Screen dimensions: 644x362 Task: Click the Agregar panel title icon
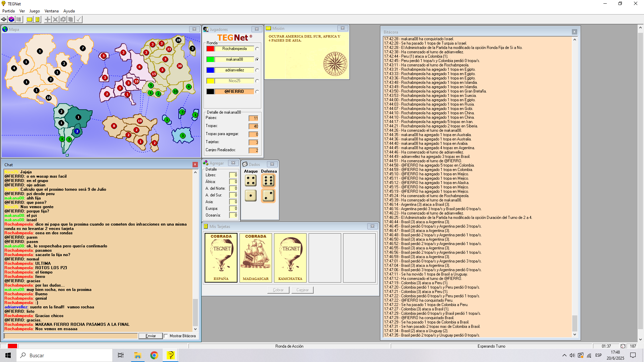(x=206, y=163)
